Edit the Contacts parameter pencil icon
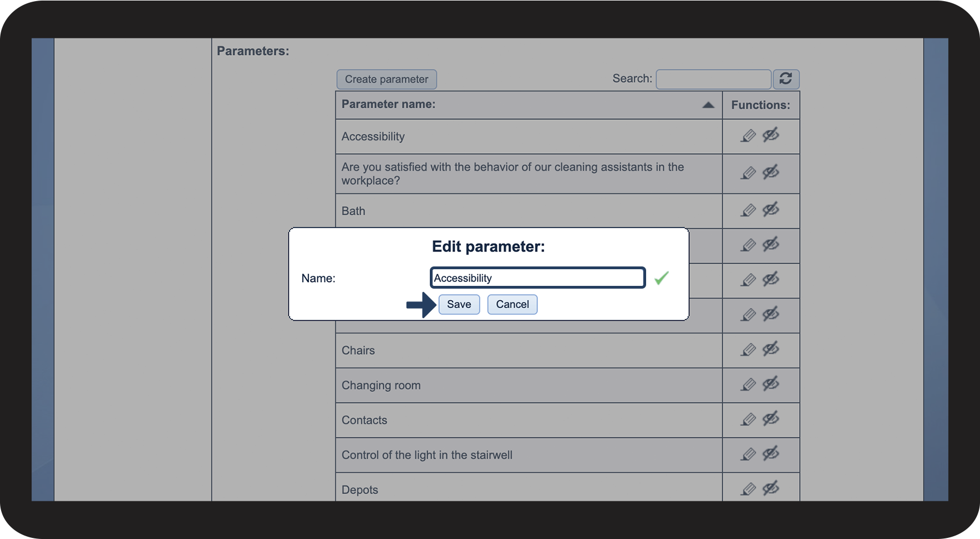Viewport: 980px width, 539px height. click(x=748, y=420)
